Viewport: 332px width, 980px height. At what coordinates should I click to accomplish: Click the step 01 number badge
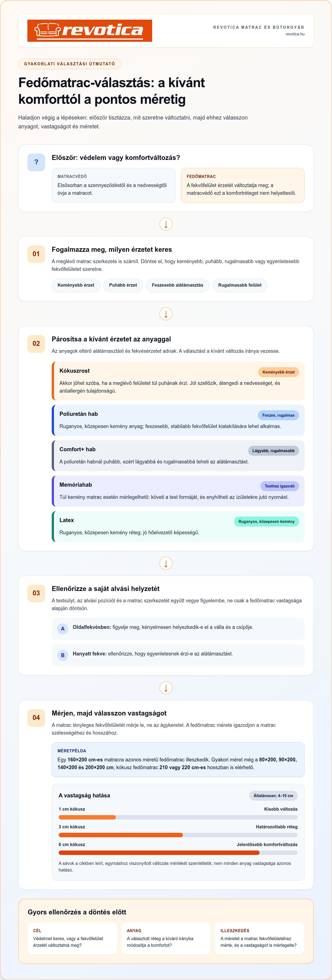click(x=36, y=254)
